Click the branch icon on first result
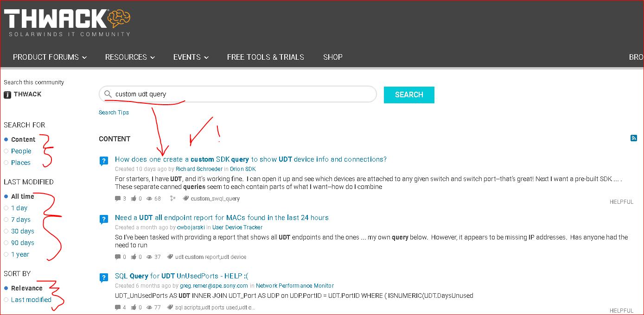Image resolution: width=644 pixels, height=315 pixels. pos(172,198)
